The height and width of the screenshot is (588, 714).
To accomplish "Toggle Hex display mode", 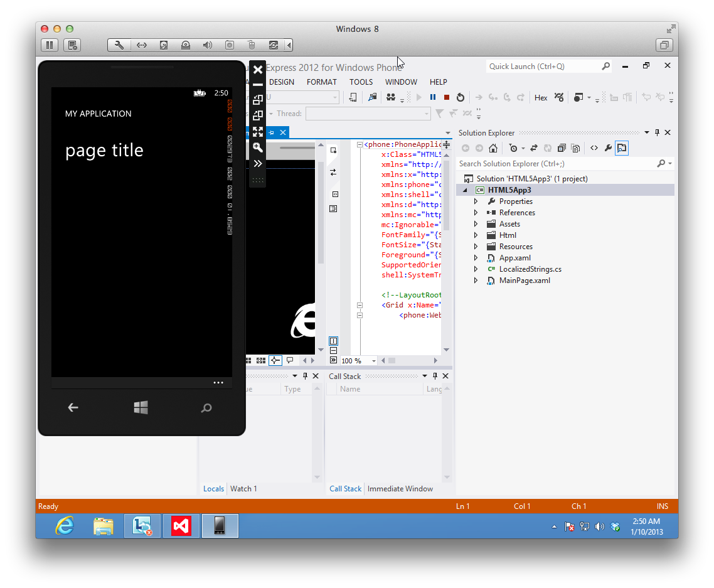I will (541, 97).
